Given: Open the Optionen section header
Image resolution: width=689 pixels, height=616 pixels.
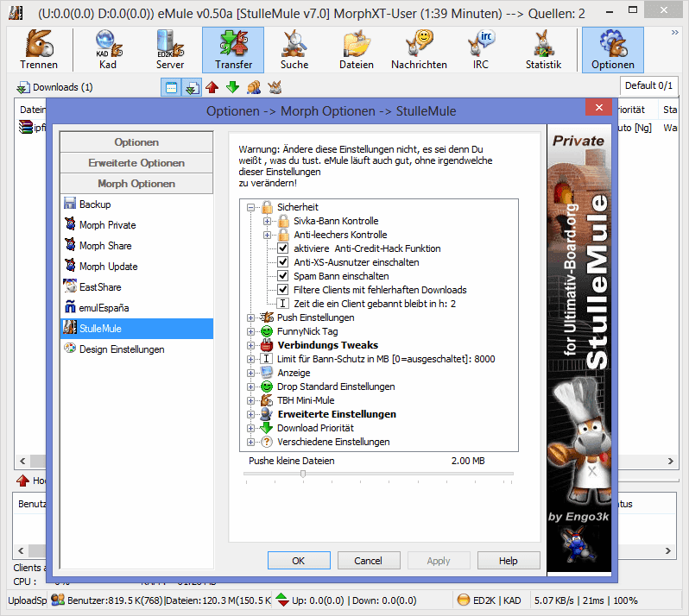Looking at the screenshot, I should 136,142.
